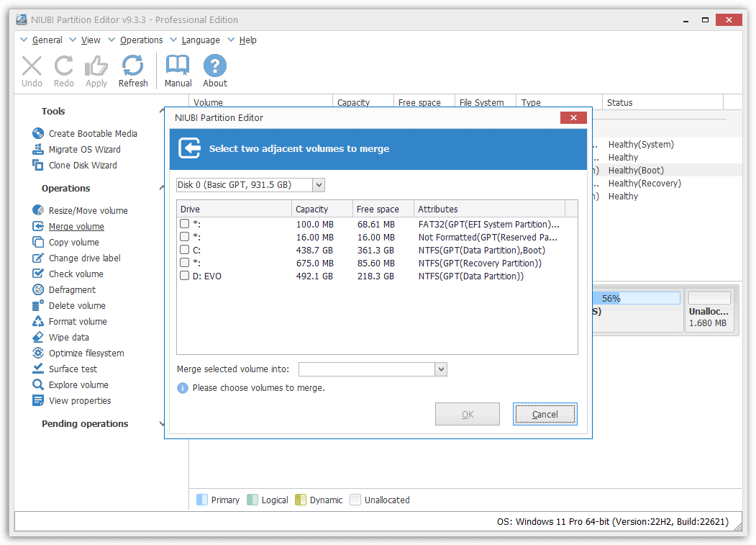Screen dimensions: 756x545
Task: Check the D: EVO drive checkbox
Action: (x=184, y=276)
